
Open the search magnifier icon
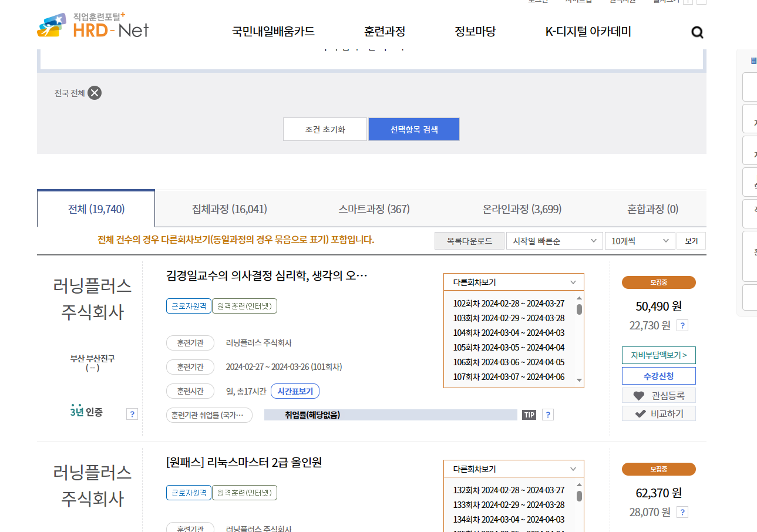[x=697, y=32]
